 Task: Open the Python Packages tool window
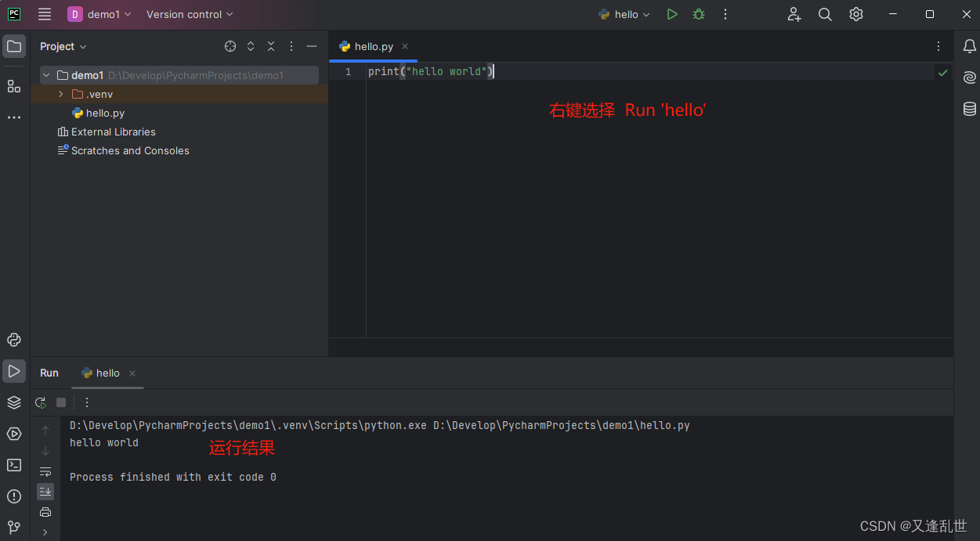(x=14, y=340)
